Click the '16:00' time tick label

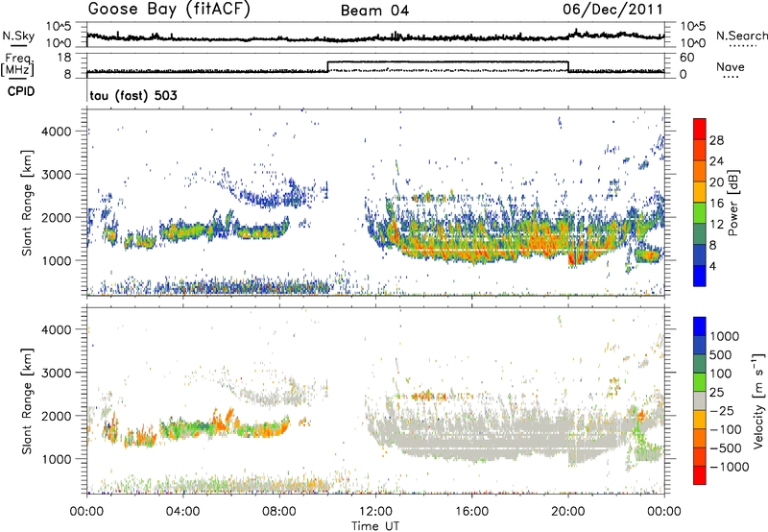point(471,512)
